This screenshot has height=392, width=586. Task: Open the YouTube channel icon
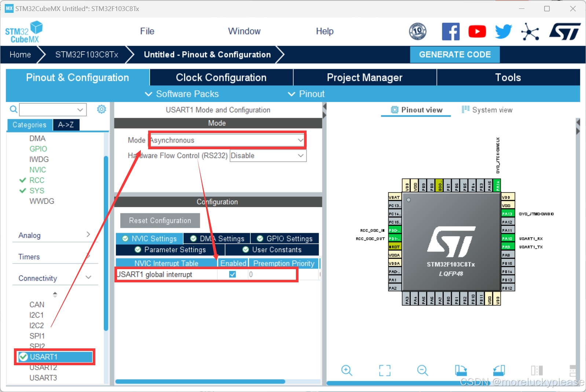(x=477, y=32)
